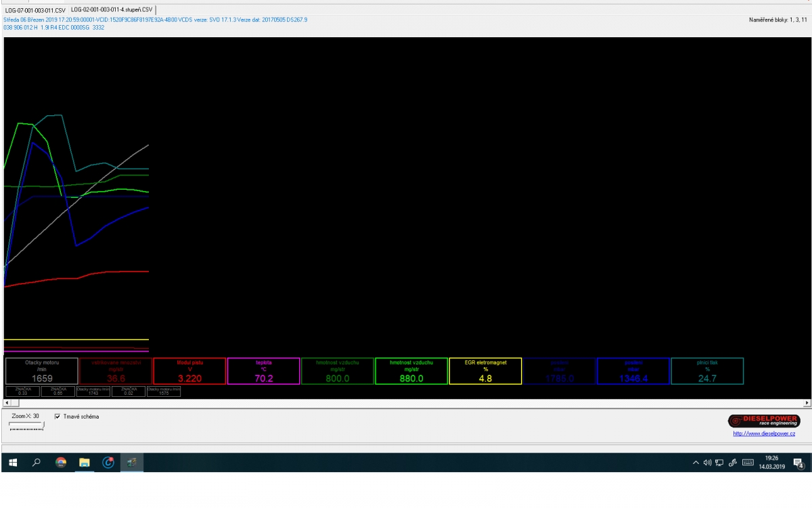The height and width of the screenshot is (508, 812).
Task: Open the www.dieselpower.cz link
Action: pos(764,433)
